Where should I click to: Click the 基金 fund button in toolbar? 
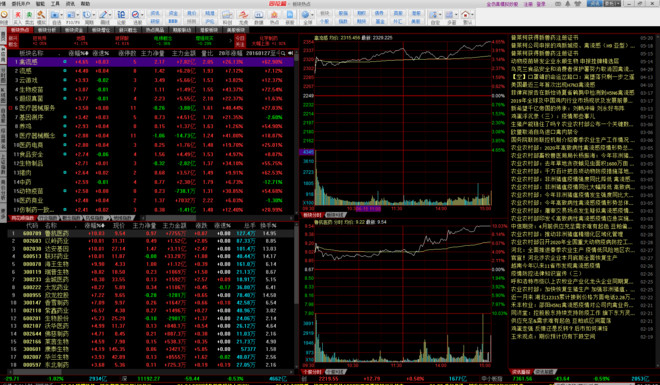pyautogui.click(x=380, y=21)
